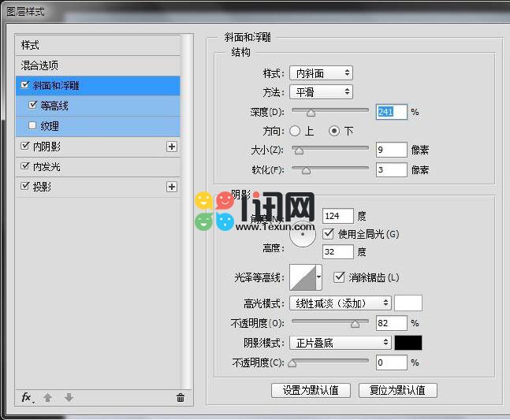510x420 pixels.
Task: Click the 光泽等高线 contour thumbnail
Action: pyautogui.click(x=303, y=277)
